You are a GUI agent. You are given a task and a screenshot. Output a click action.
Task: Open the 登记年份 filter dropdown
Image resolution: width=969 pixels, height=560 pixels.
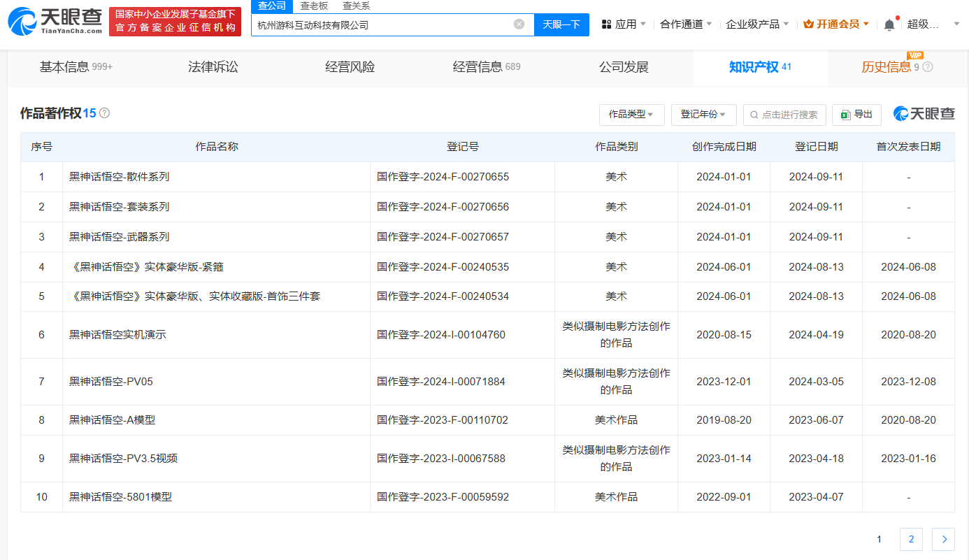[x=703, y=115]
